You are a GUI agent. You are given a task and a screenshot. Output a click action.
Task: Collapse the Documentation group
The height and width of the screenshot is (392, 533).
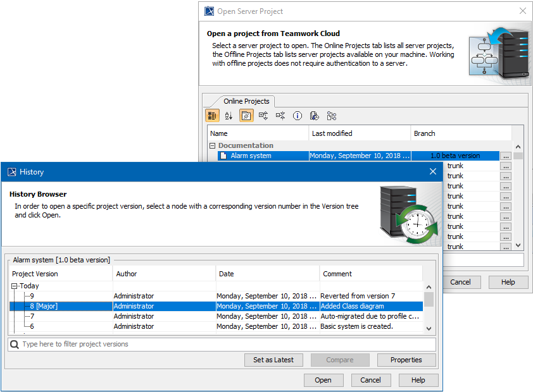click(213, 145)
